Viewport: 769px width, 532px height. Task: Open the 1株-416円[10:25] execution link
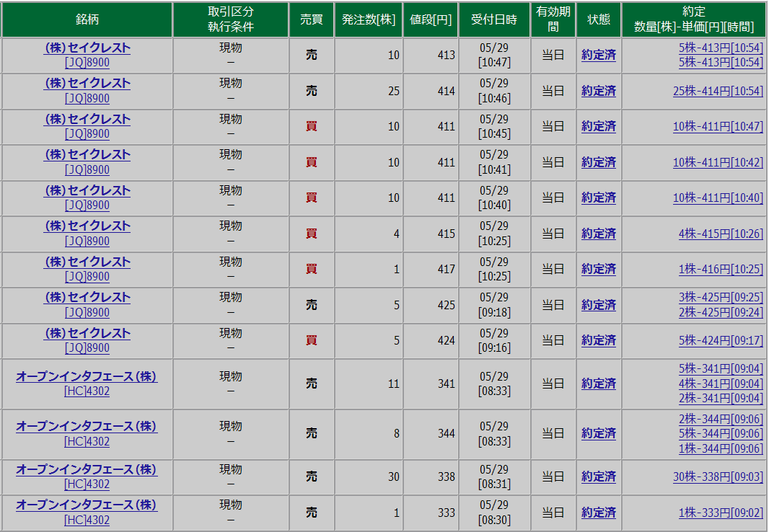tap(720, 270)
